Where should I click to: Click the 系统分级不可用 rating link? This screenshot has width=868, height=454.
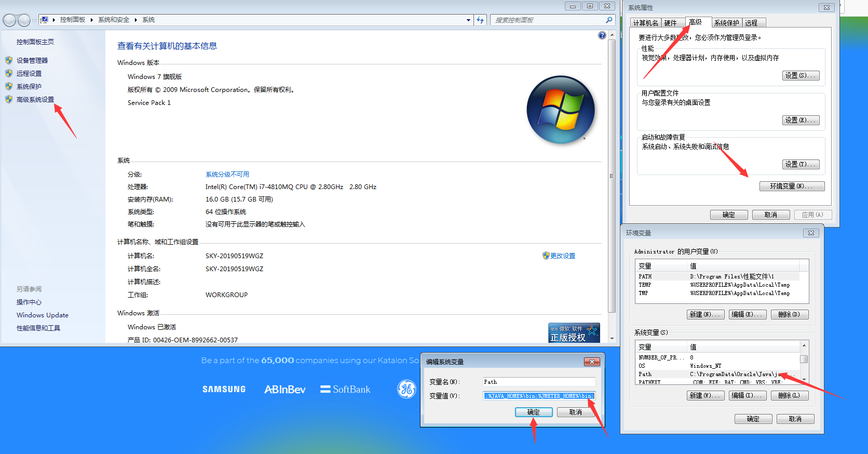pos(227,175)
